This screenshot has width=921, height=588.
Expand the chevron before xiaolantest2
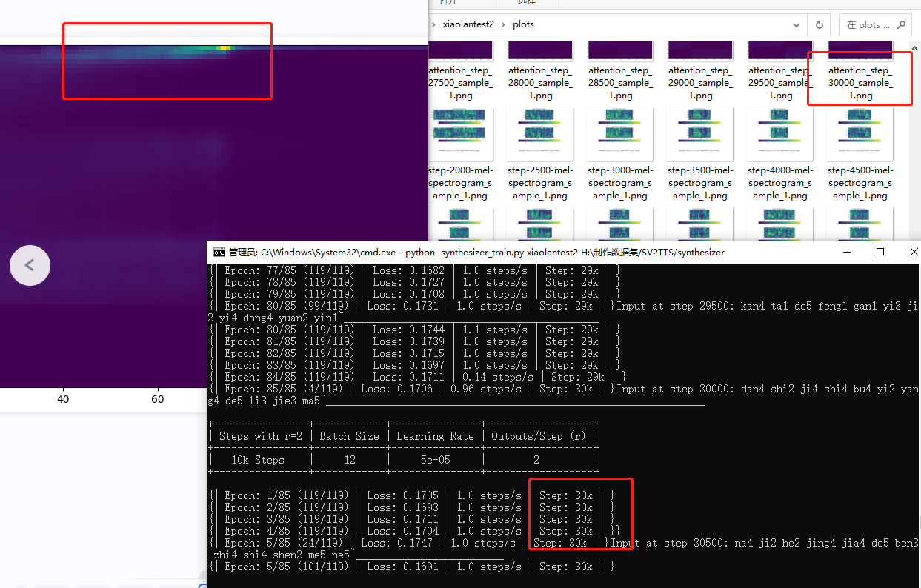pyautogui.click(x=433, y=24)
